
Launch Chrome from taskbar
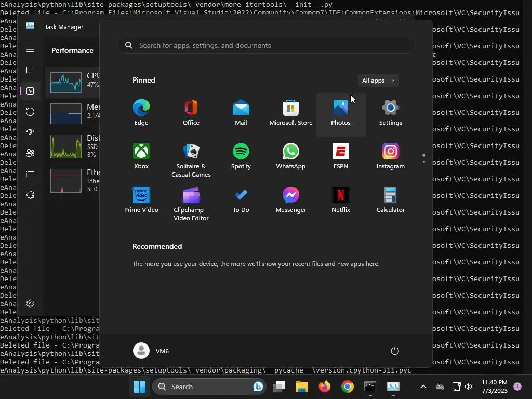pos(347,387)
